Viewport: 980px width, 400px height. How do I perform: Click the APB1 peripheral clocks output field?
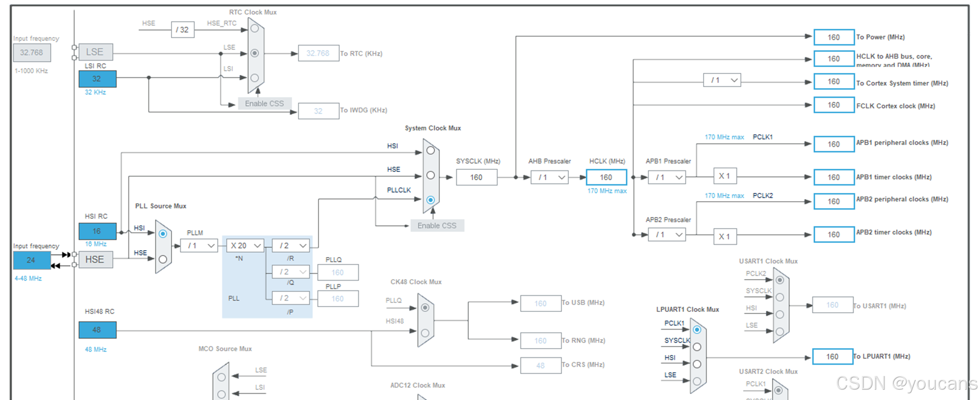point(834,144)
